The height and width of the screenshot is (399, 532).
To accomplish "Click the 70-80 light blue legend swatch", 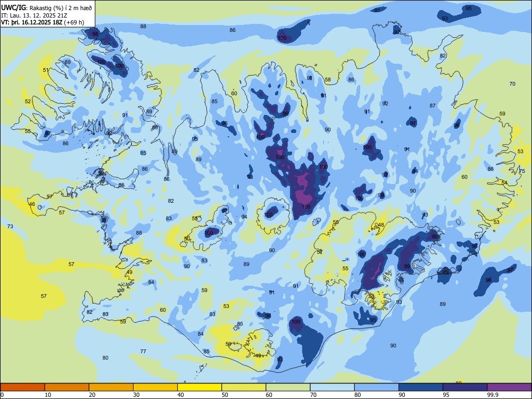I will point(332,387).
